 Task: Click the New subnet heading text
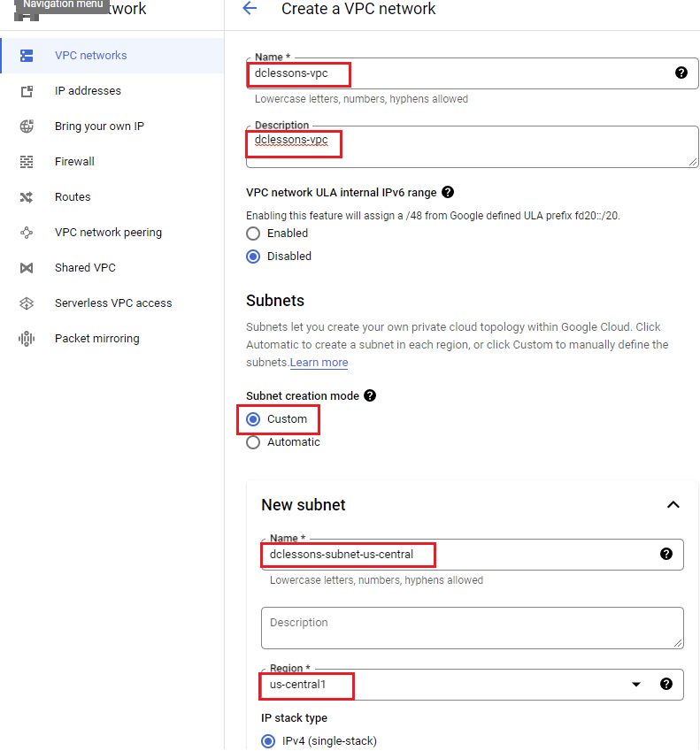click(x=304, y=505)
